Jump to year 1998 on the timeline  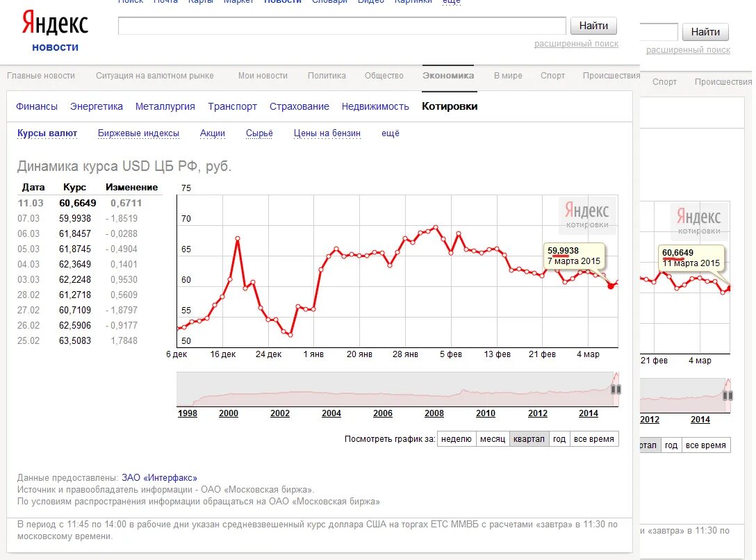tap(188, 413)
